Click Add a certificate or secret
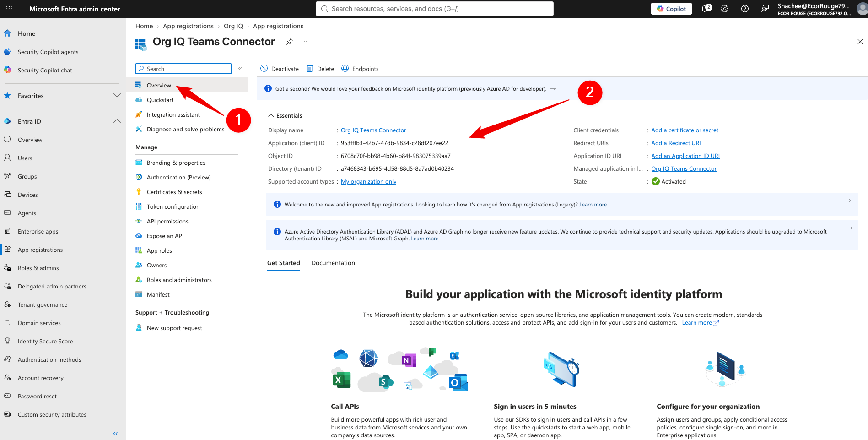 coord(685,130)
